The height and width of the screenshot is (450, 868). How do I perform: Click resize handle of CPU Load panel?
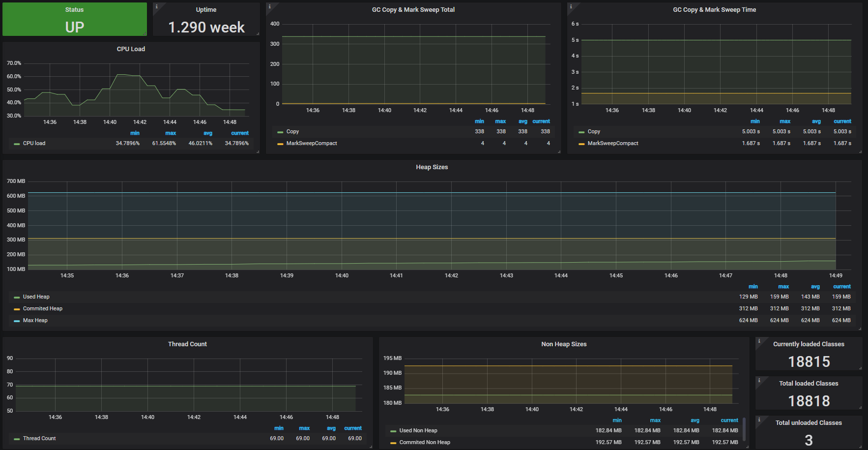point(258,152)
